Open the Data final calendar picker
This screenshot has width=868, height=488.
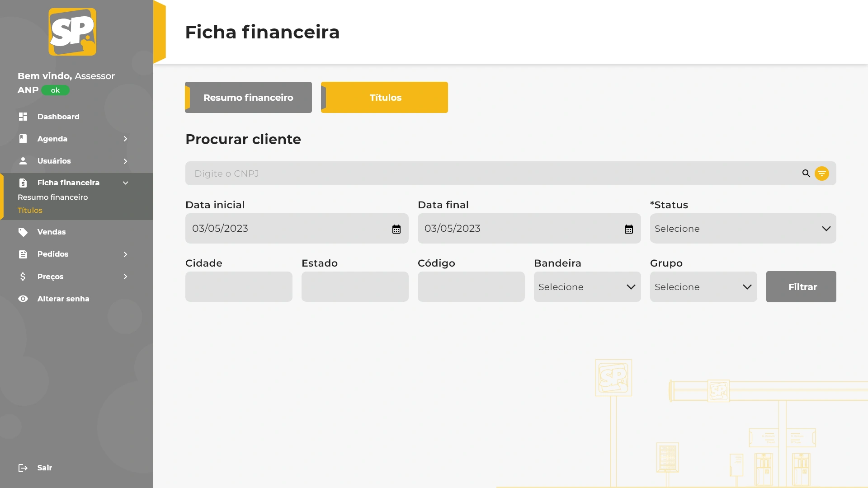(628, 229)
